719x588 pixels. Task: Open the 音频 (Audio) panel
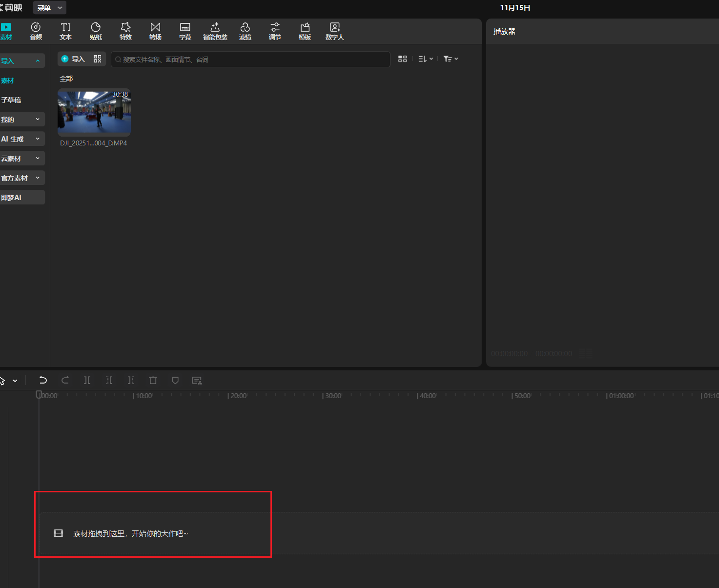[x=36, y=31]
